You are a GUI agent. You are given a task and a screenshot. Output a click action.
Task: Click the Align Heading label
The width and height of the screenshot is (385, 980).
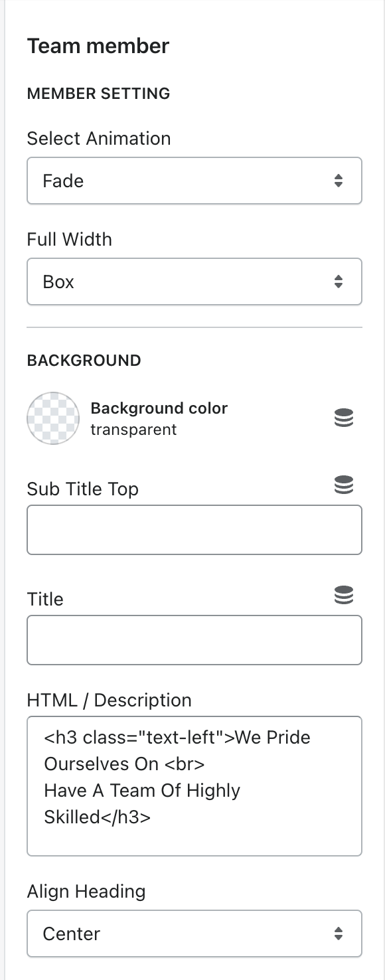pyautogui.click(x=86, y=891)
